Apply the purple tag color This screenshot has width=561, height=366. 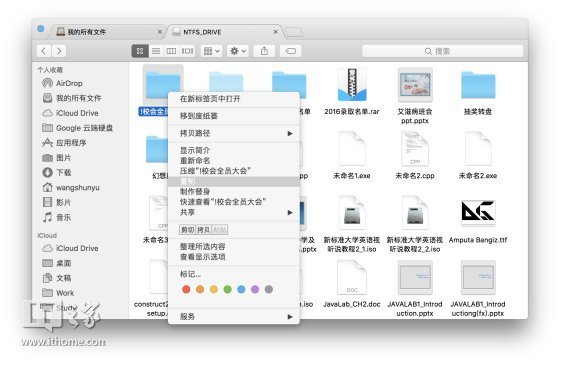point(255,289)
